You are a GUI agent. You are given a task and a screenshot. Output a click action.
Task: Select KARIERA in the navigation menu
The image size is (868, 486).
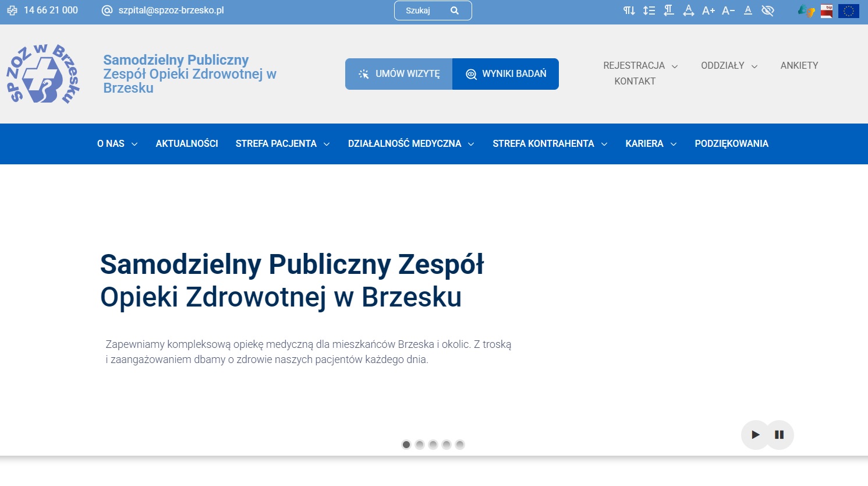[644, 143]
